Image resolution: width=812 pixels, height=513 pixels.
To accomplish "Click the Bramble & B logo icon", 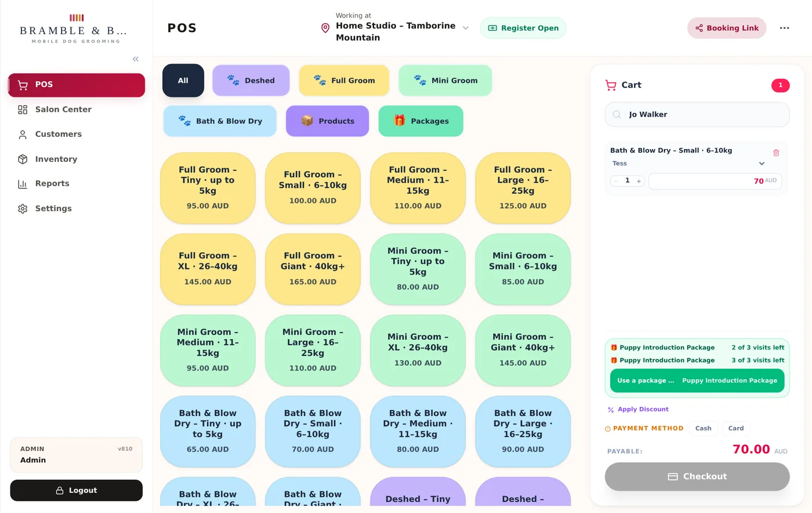I will click(77, 18).
